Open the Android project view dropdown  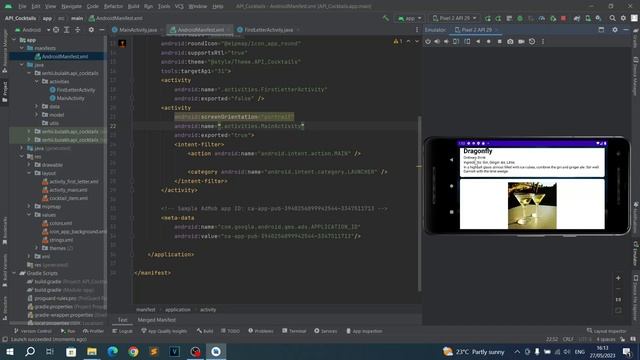[32, 30]
